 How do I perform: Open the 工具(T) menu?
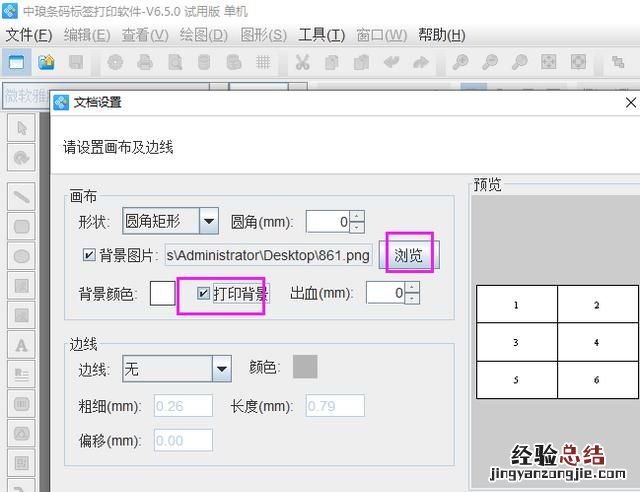pyautogui.click(x=321, y=35)
